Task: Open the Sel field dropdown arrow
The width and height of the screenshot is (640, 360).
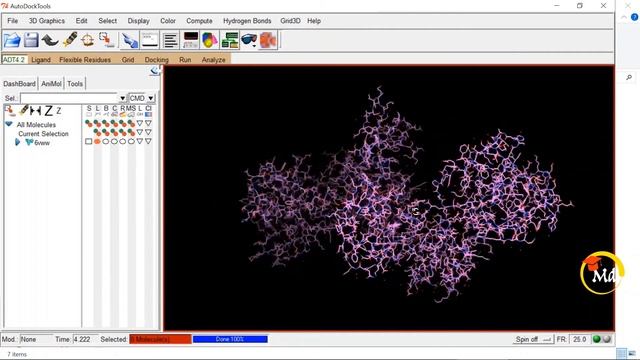Action: [x=122, y=98]
